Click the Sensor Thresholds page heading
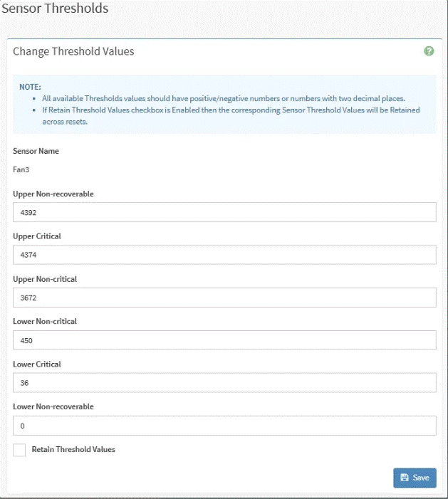 tap(56, 9)
